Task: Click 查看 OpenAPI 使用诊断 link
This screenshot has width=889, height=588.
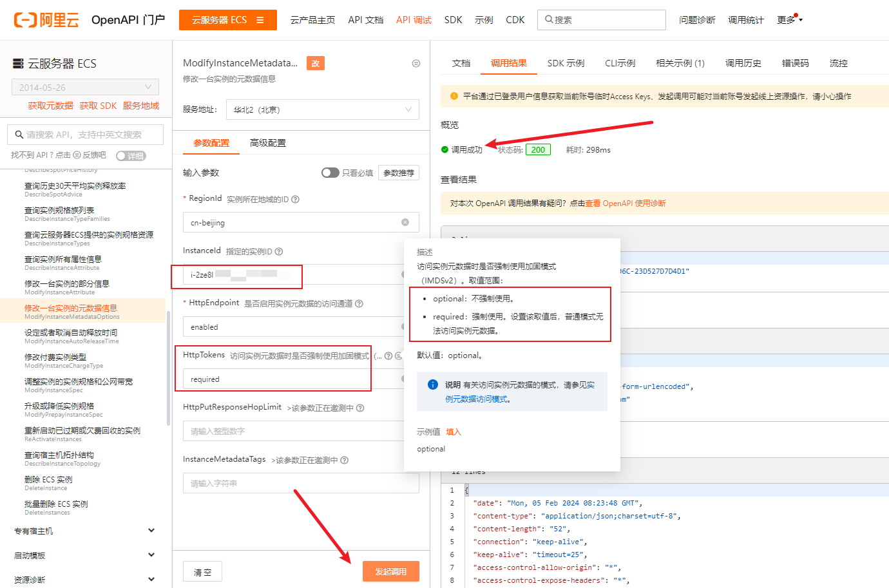Action: (x=626, y=204)
